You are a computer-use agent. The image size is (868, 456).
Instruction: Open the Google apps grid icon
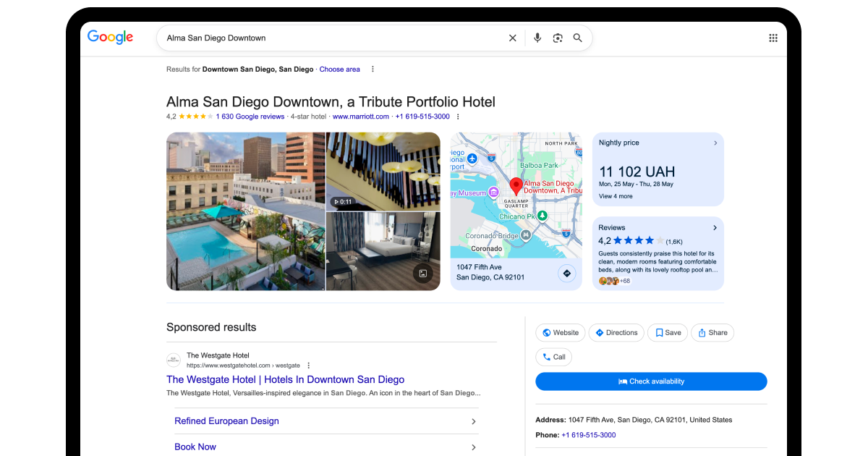click(773, 38)
